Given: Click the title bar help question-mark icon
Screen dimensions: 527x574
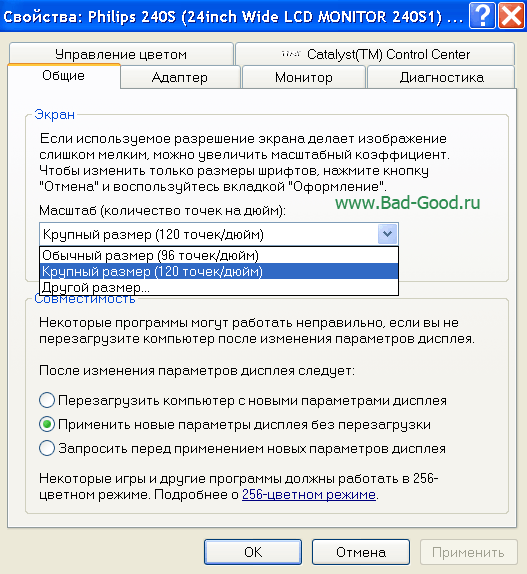Looking at the screenshot, I should pos(482,16).
